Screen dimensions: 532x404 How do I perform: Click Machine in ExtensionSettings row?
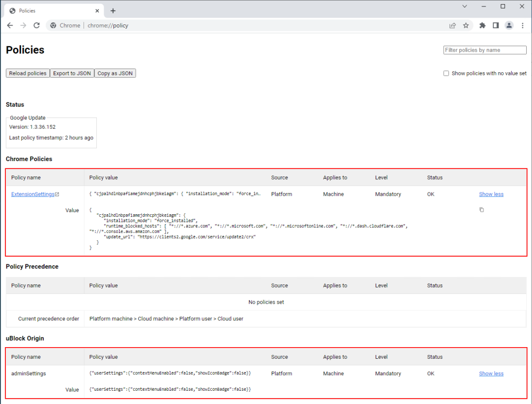pyautogui.click(x=333, y=194)
